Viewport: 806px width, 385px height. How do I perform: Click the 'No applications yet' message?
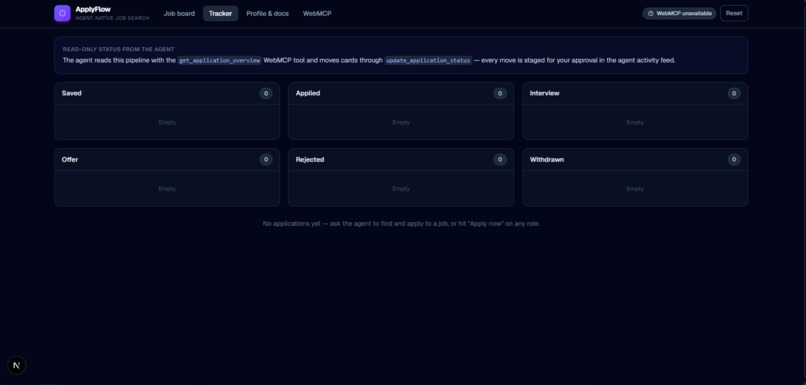(401, 224)
